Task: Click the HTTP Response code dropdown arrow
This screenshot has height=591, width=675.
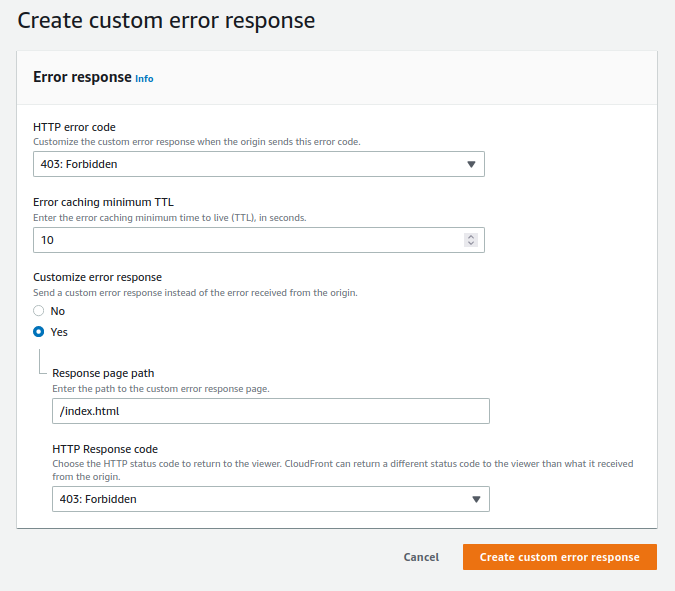Action: 476,499
